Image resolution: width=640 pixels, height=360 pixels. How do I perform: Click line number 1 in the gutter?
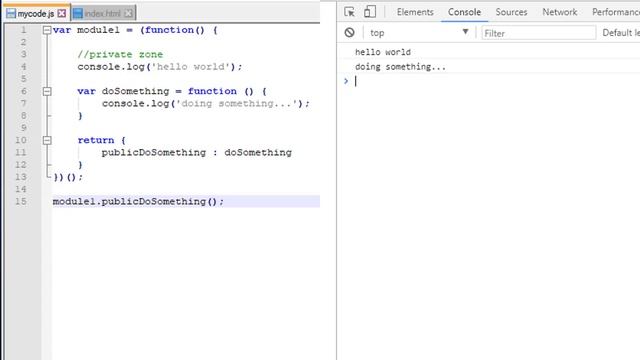[24, 30]
